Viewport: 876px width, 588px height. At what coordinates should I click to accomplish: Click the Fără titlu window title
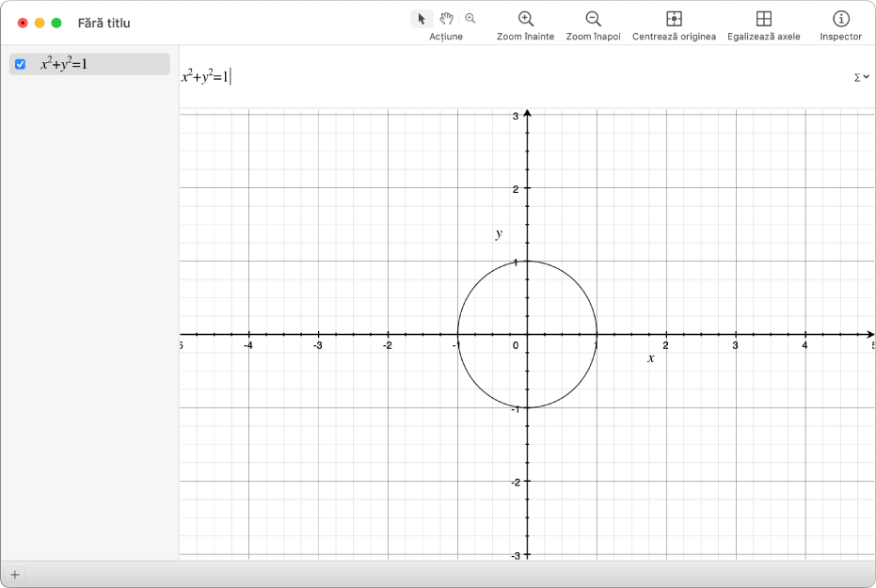click(x=104, y=23)
